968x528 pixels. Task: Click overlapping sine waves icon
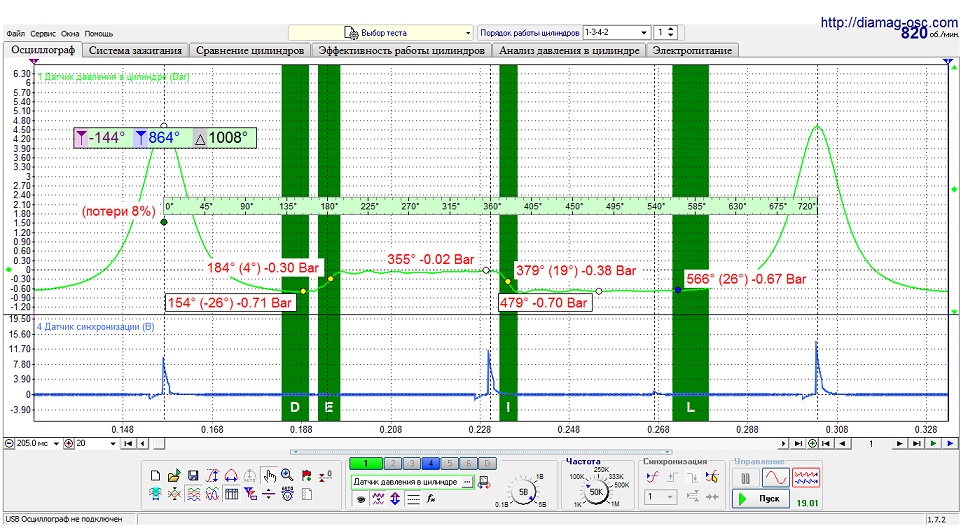212,494
